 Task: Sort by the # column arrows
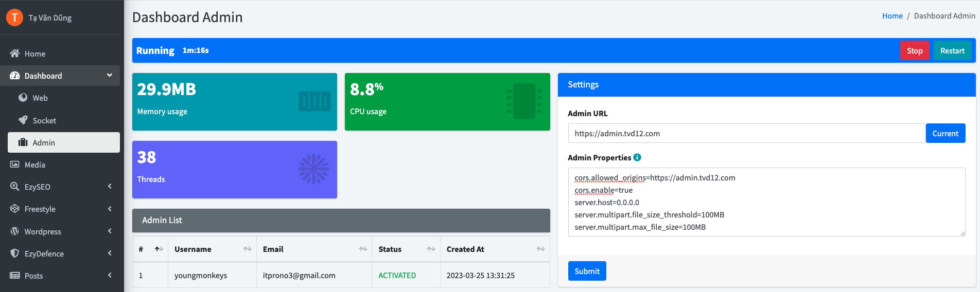(x=159, y=249)
